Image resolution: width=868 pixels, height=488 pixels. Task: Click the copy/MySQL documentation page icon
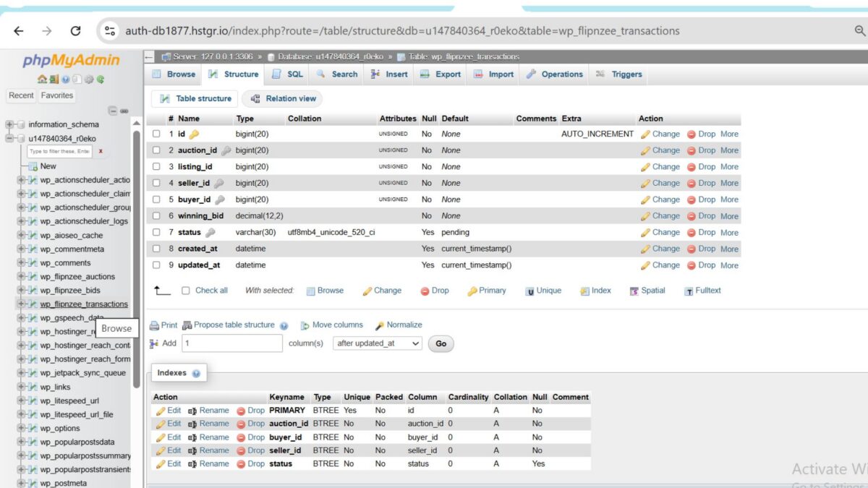(76, 80)
